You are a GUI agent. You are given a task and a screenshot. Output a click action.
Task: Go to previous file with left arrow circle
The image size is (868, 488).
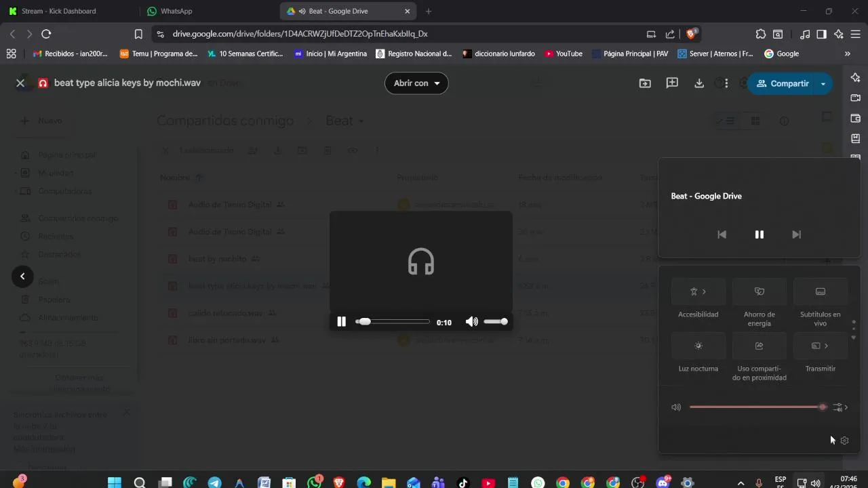pyautogui.click(x=22, y=276)
